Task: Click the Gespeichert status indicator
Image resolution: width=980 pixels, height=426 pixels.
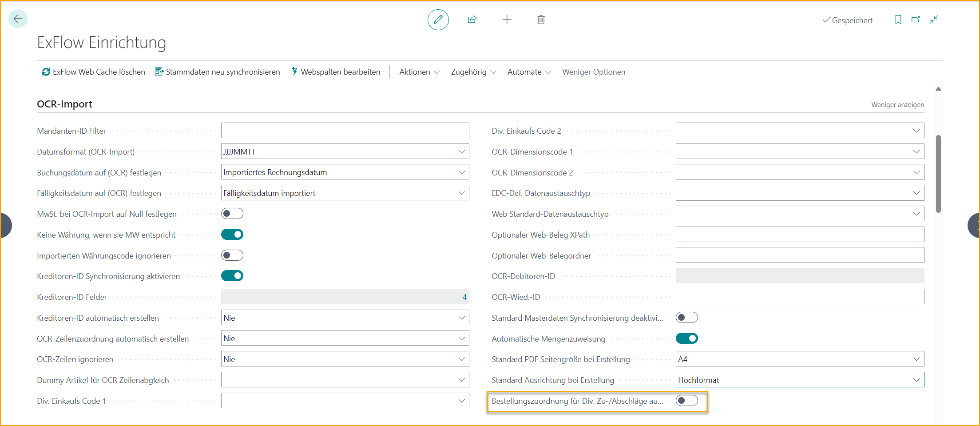Action: tap(847, 20)
